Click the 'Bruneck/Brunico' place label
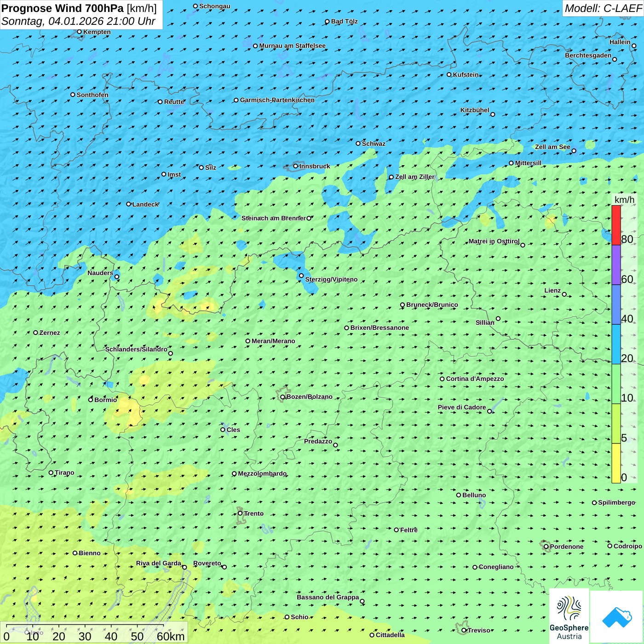The image size is (644, 644). (x=432, y=305)
